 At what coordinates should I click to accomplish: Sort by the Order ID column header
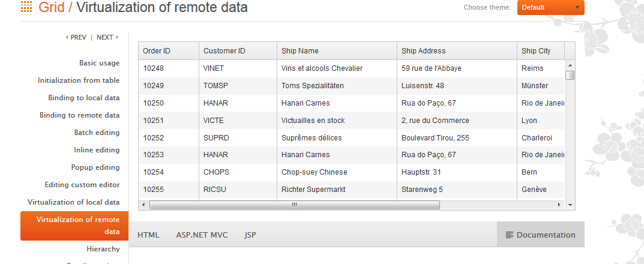tap(157, 51)
